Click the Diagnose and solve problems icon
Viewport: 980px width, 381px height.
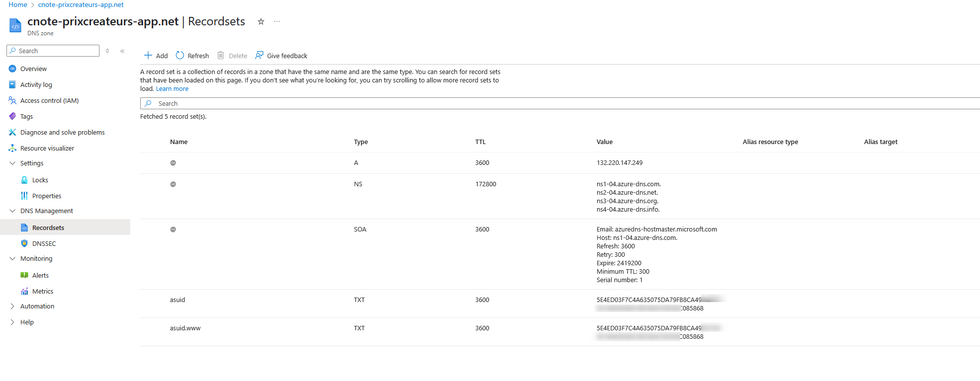pyautogui.click(x=12, y=132)
